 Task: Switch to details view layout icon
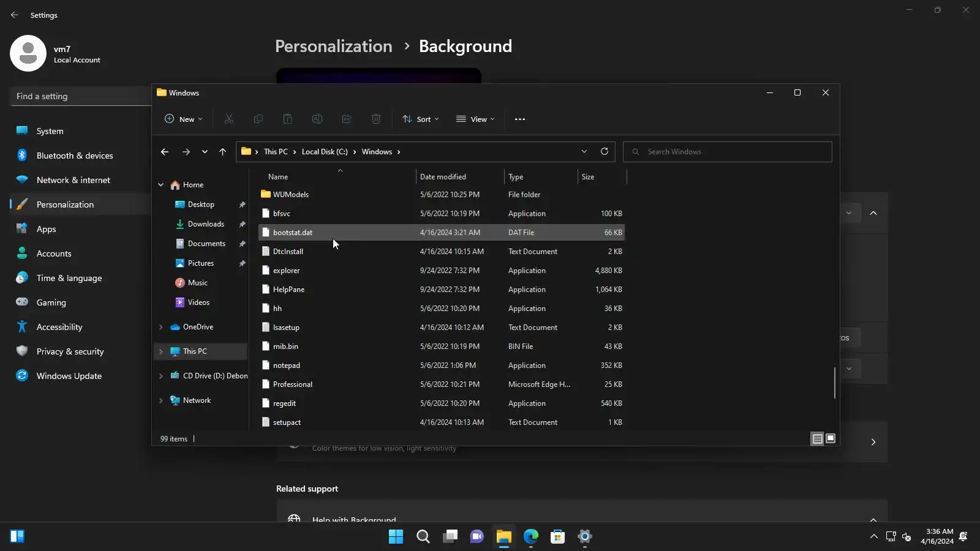coord(817,439)
